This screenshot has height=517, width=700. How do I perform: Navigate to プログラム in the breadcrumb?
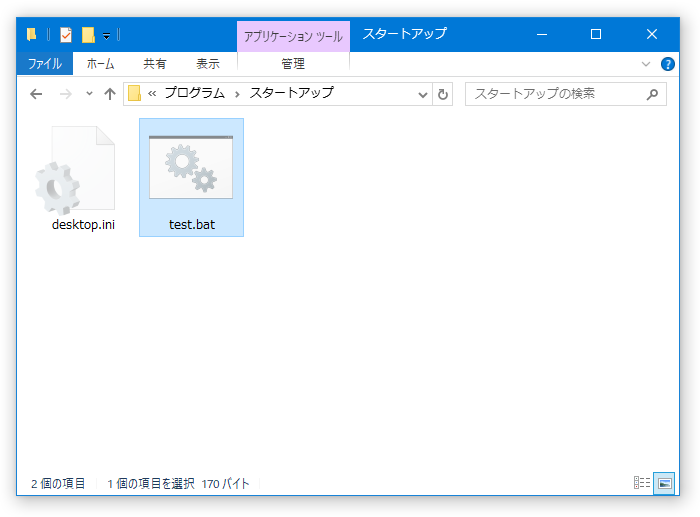(x=195, y=93)
